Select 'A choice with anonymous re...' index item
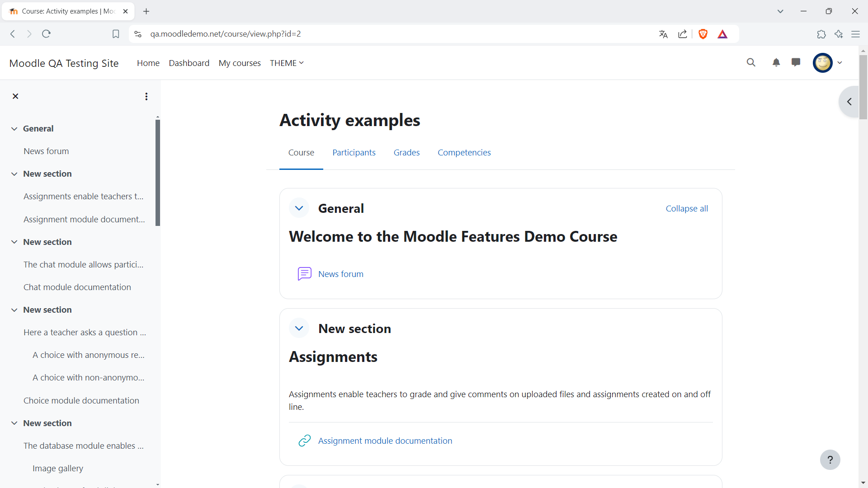The height and width of the screenshot is (488, 868). click(x=89, y=355)
